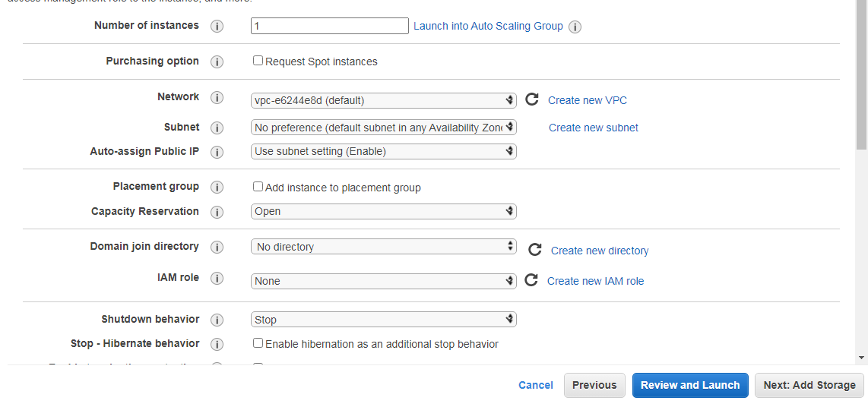This screenshot has height=407, width=868.
Task: Show info for Shutdown behavior
Action: point(217,320)
